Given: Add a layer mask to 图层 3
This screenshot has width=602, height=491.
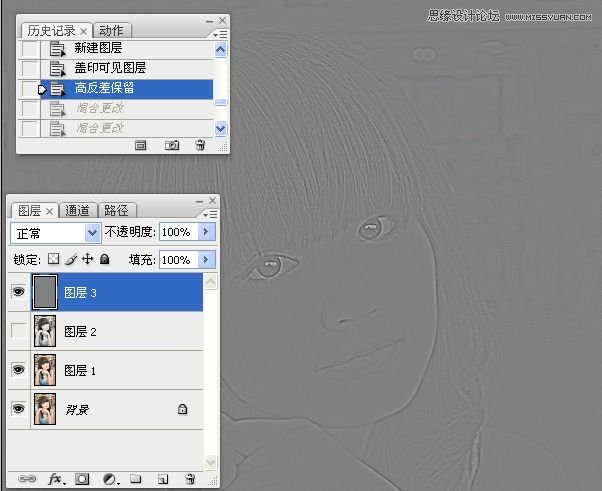Looking at the screenshot, I should 83,479.
